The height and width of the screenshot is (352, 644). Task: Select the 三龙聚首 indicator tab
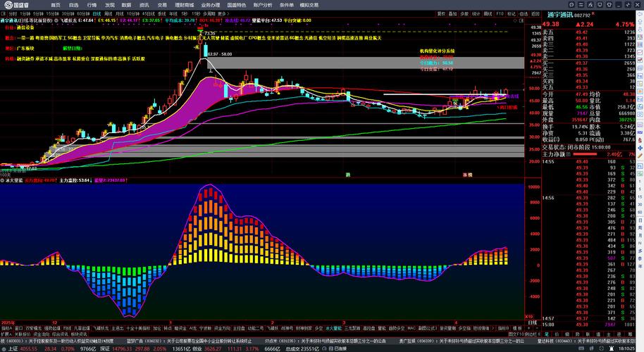click(x=354, y=328)
